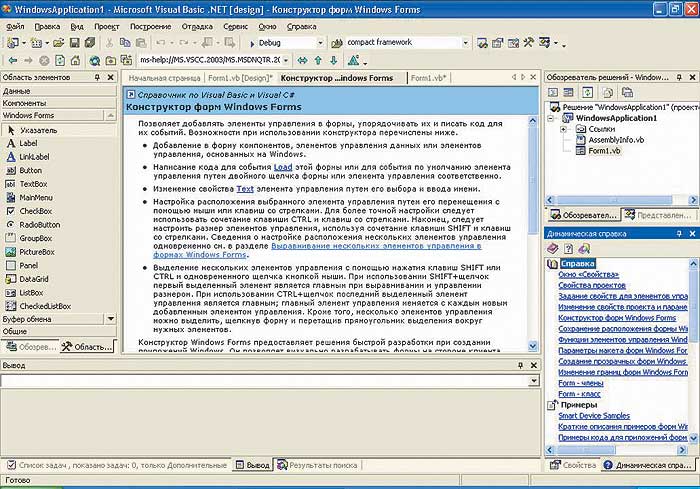
Task: Switch to the Form1.vb [Design] tab
Action: click(x=240, y=78)
